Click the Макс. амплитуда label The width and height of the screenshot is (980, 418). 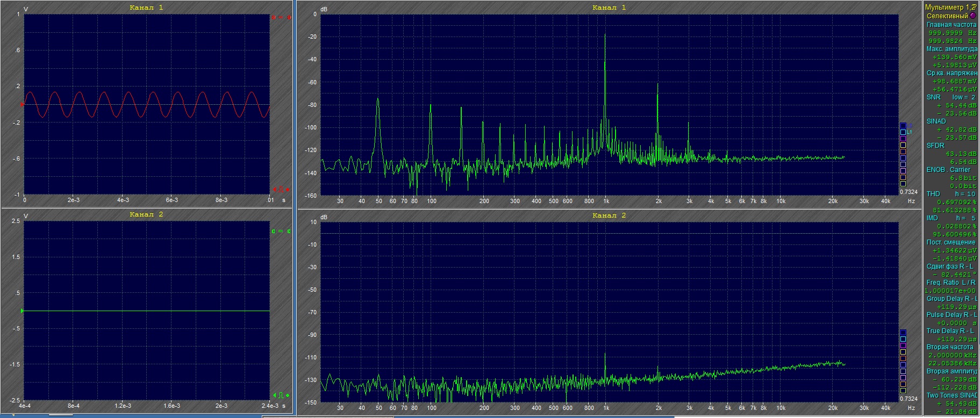(952, 48)
